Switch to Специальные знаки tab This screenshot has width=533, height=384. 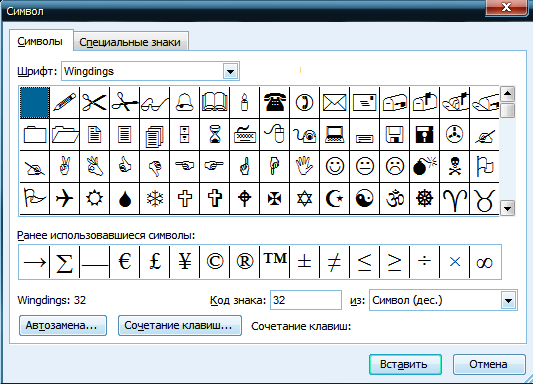click(x=130, y=42)
